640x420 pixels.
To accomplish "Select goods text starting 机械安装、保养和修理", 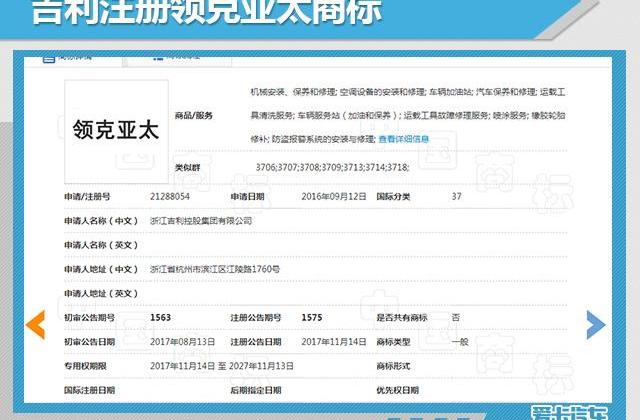I will (408, 116).
